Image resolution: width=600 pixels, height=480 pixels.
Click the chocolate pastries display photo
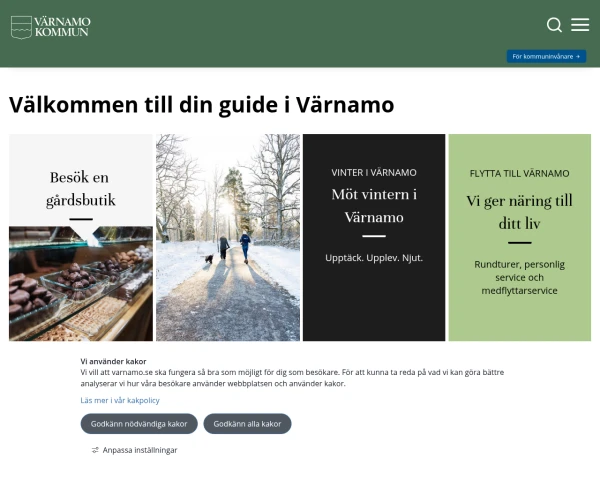[x=81, y=284]
